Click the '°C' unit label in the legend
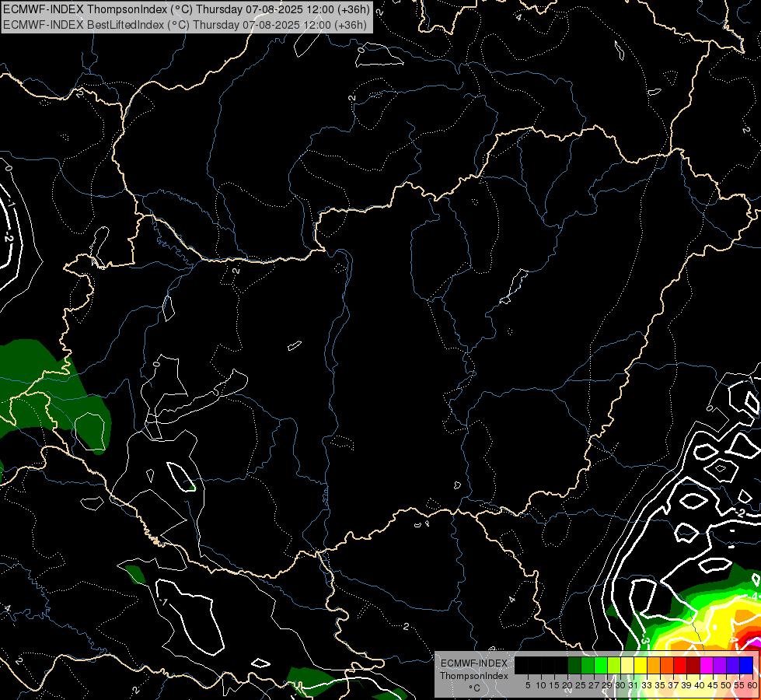Viewport: 761px width, 700px height. [x=475, y=688]
